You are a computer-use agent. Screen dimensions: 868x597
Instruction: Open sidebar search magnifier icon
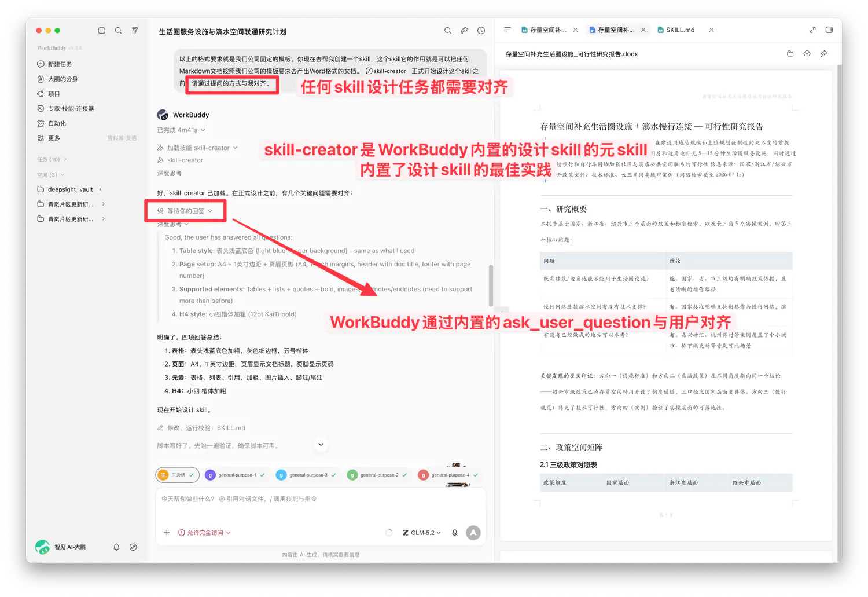point(118,31)
